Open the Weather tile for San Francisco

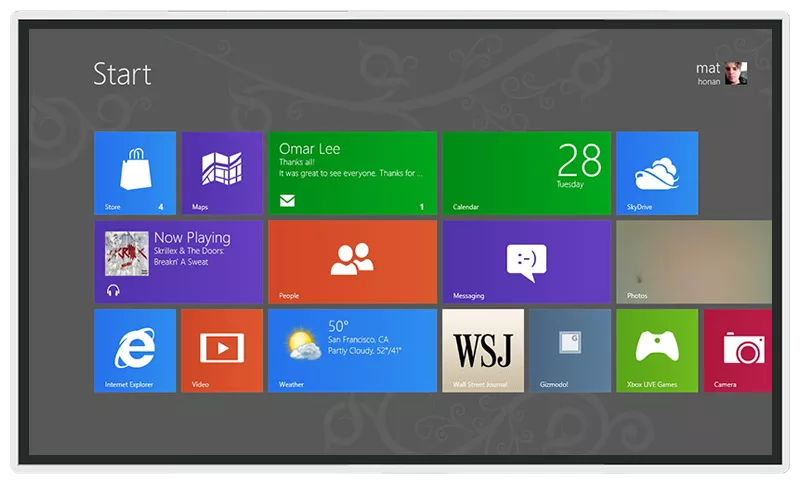click(x=352, y=350)
